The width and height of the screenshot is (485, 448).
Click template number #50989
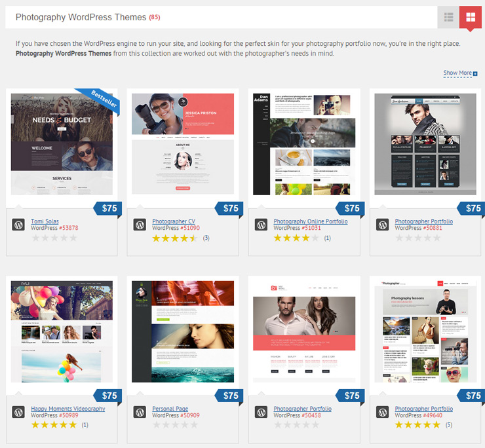[68, 415]
